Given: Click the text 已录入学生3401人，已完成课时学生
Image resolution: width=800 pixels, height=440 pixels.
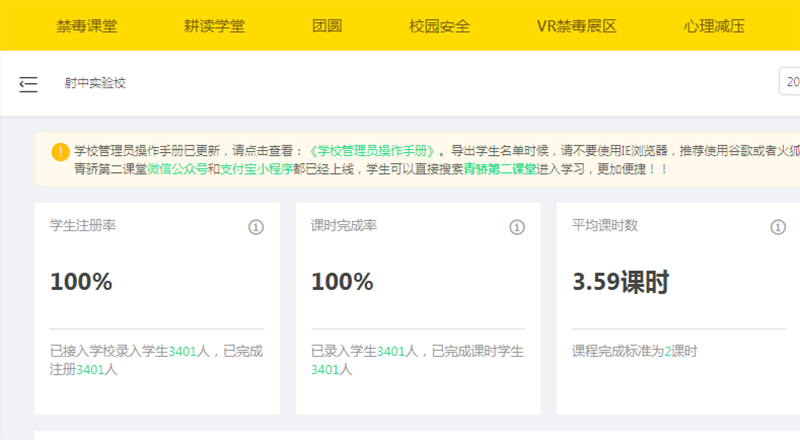Looking at the screenshot, I should tap(417, 351).
